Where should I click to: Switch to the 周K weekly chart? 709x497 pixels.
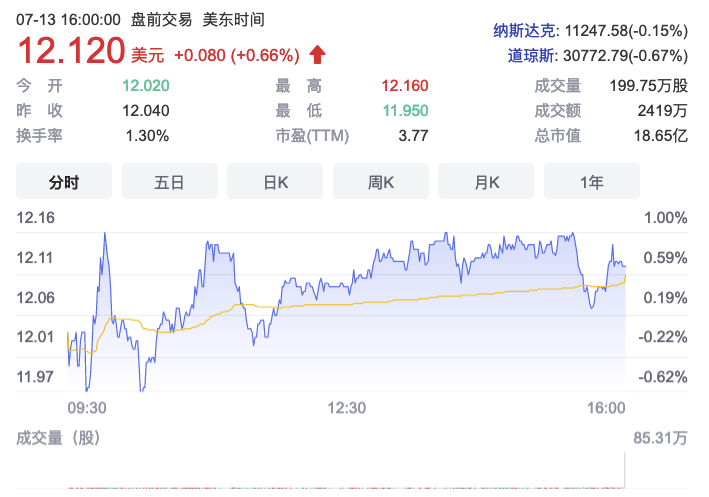[x=381, y=182]
